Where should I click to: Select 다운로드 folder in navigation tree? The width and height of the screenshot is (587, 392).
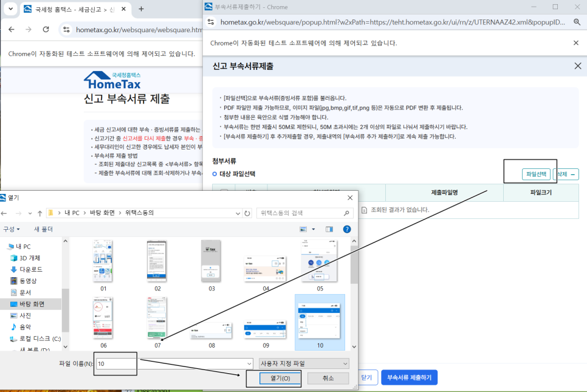[26, 269]
